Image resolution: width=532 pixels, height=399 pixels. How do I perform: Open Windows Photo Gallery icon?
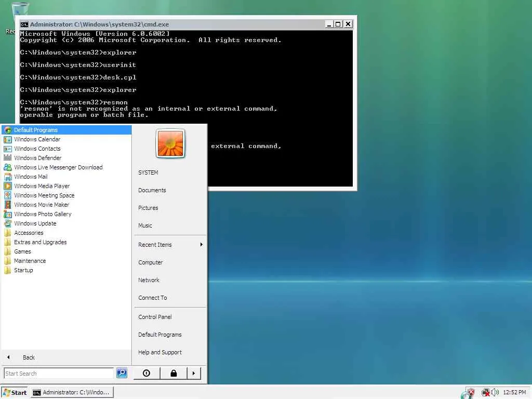(7, 214)
